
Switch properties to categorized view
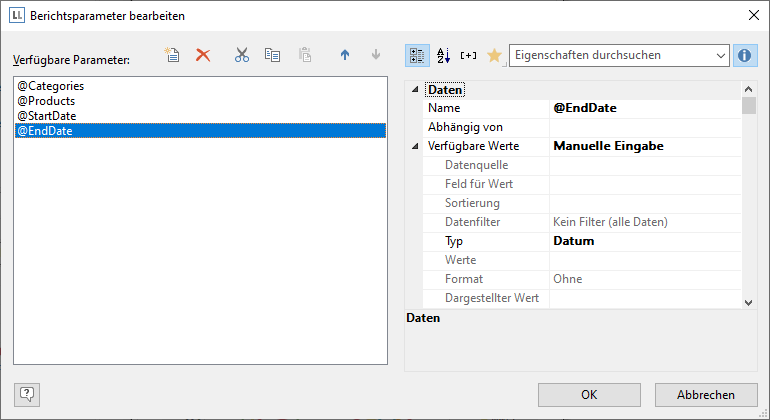point(418,56)
